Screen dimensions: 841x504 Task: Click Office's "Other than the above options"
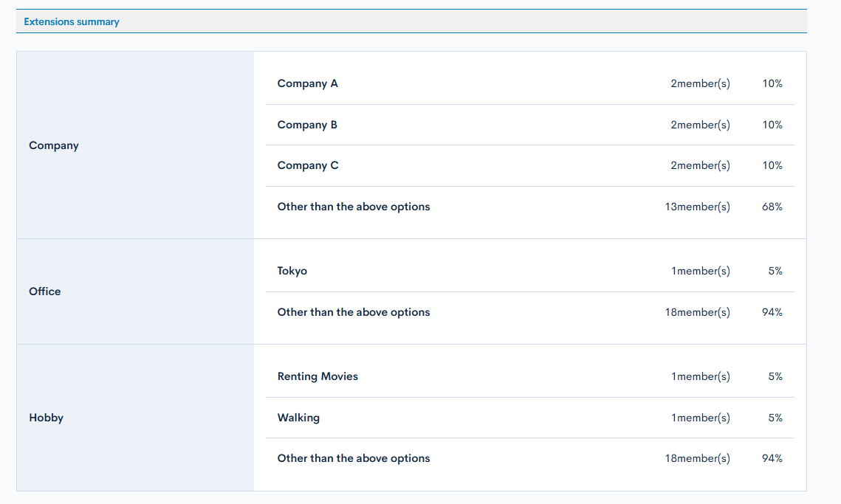pos(354,312)
